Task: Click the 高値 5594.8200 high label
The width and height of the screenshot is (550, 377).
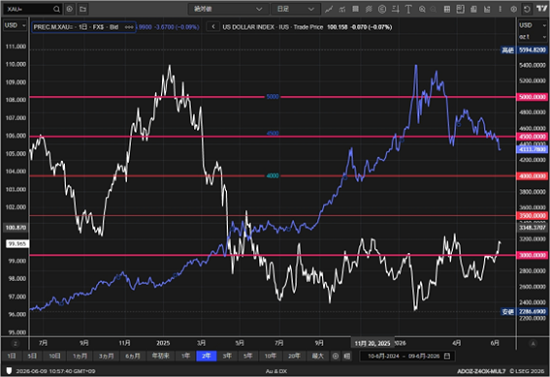Action: tap(524, 50)
